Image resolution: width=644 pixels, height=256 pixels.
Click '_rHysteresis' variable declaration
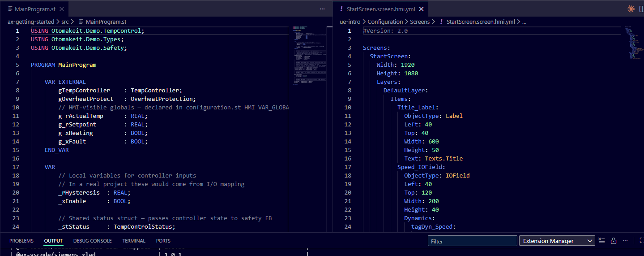(94, 192)
